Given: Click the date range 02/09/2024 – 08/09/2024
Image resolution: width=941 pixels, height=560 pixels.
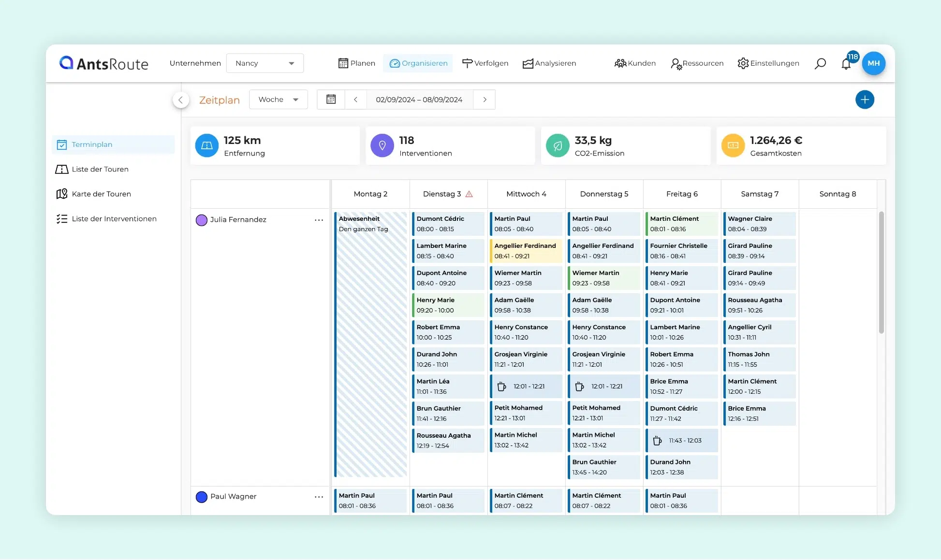Looking at the screenshot, I should pyautogui.click(x=419, y=100).
